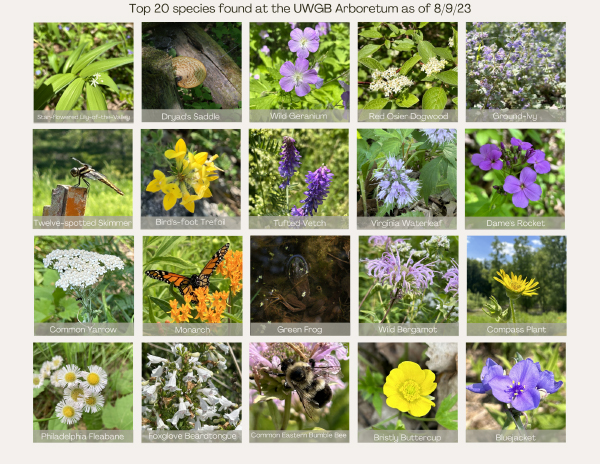The image size is (600, 464).
Task: Select the Monarch butterfly image
Action: pos(192,286)
